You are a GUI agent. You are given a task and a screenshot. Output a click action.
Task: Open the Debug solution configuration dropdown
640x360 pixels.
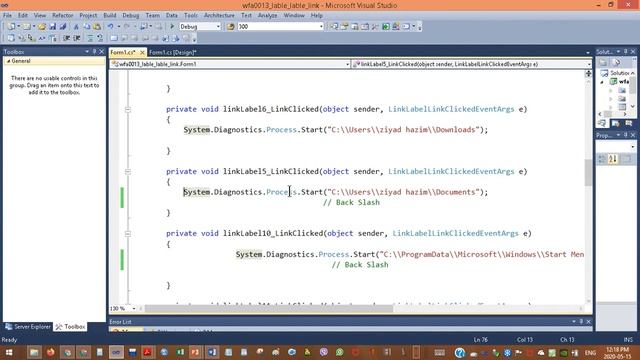tap(218, 27)
